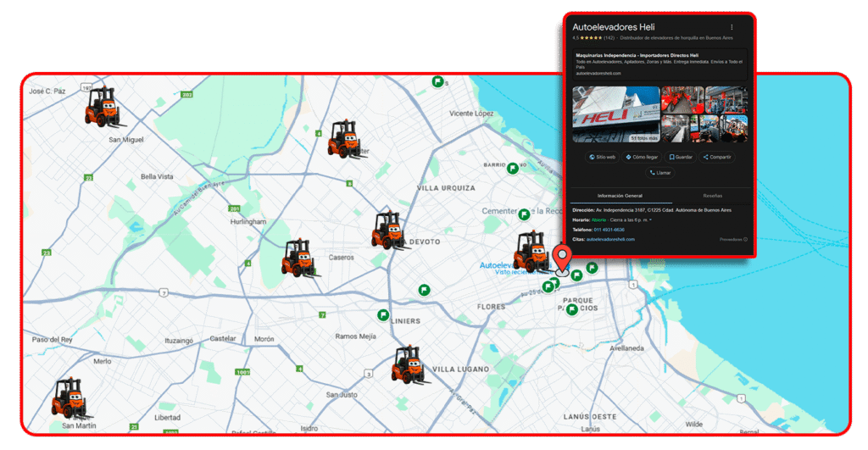The height and width of the screenshot is (450, 868).
Task: Click route 197 shield near José C. Paz
Action: click(x=86, y=87)
